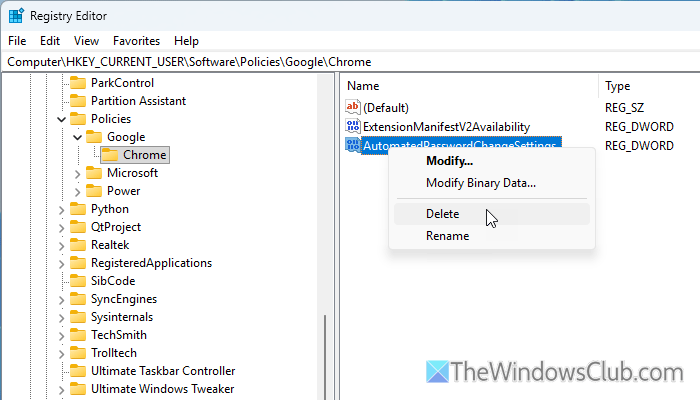Expand the SyncEngines key

62,299
